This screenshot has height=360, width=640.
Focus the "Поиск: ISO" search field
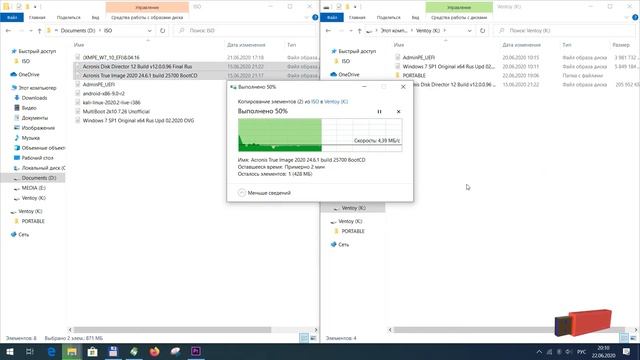click(x=245, y=31)
